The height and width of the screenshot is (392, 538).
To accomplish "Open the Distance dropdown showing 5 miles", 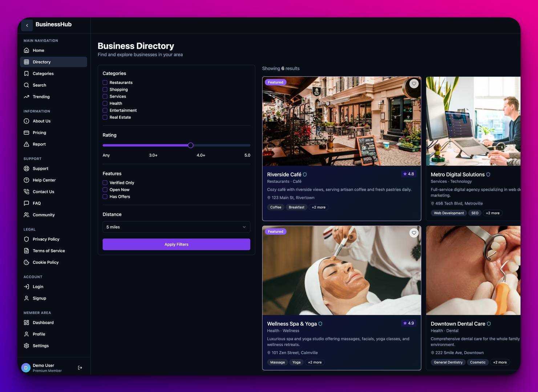I will point(176,227).
